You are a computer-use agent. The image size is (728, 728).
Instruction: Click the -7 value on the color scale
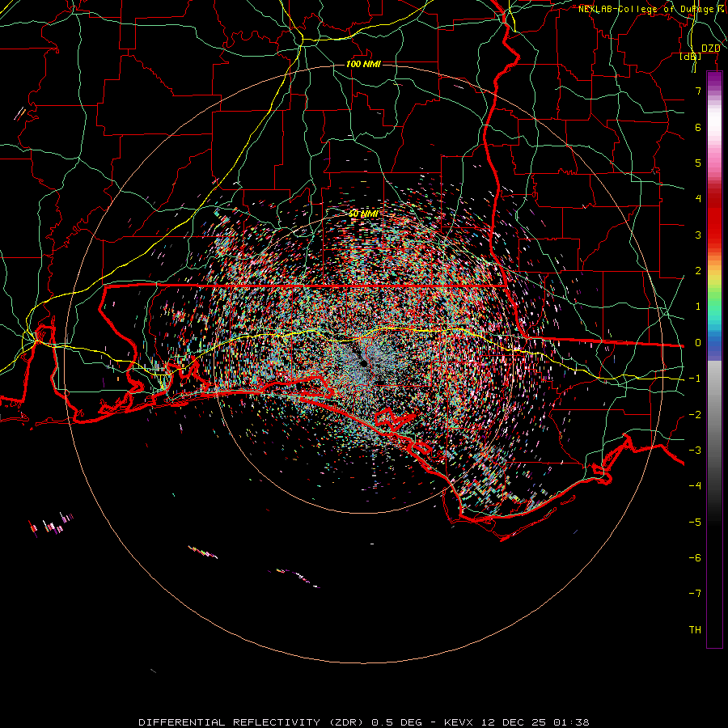695,594
